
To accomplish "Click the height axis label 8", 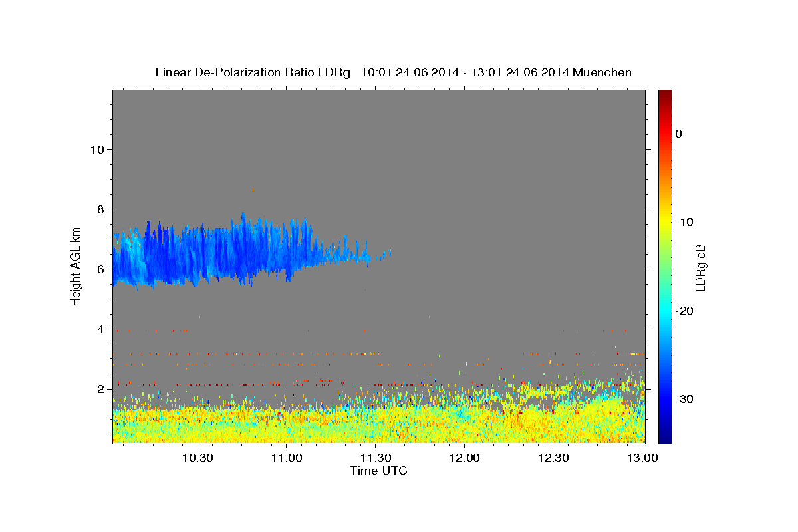I will [101, 209].
